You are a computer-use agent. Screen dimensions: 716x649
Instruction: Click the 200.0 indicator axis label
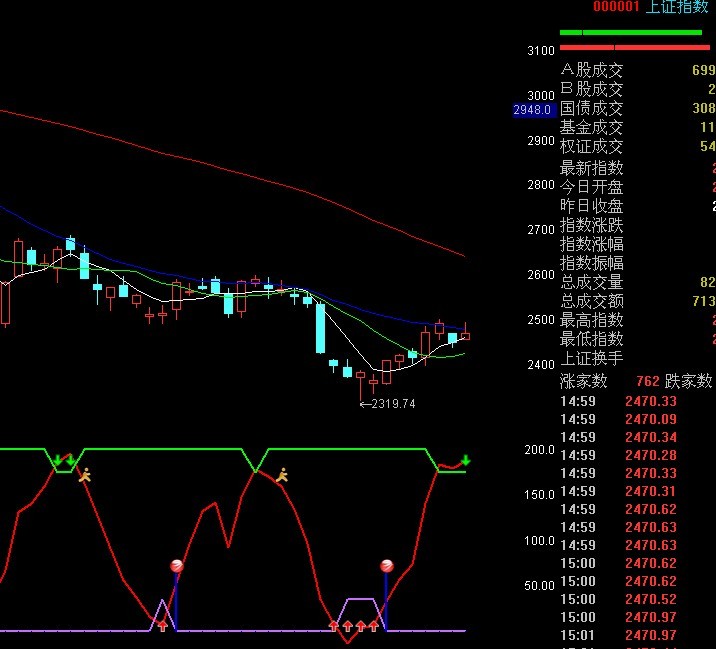[539, 450]
